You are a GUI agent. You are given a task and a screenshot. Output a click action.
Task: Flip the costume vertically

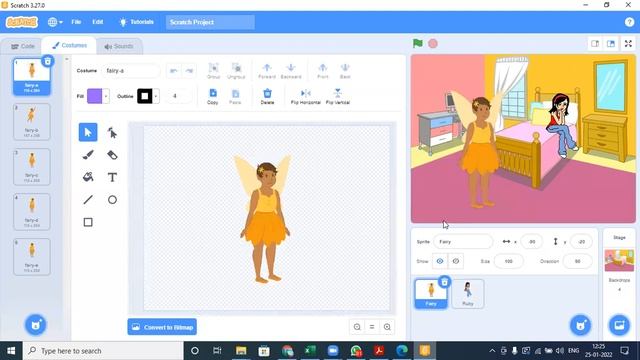(x=338, y=97)
